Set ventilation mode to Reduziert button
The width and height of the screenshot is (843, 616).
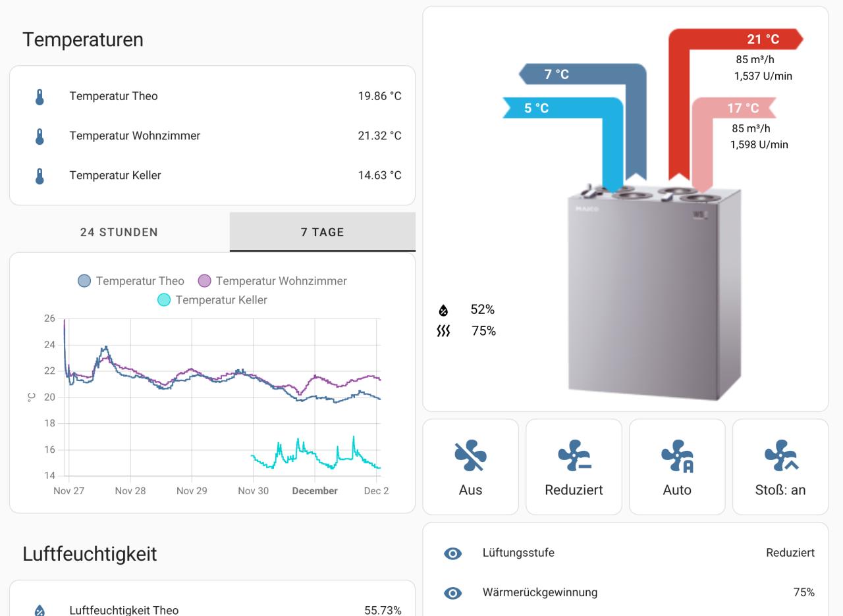(574, 467)
